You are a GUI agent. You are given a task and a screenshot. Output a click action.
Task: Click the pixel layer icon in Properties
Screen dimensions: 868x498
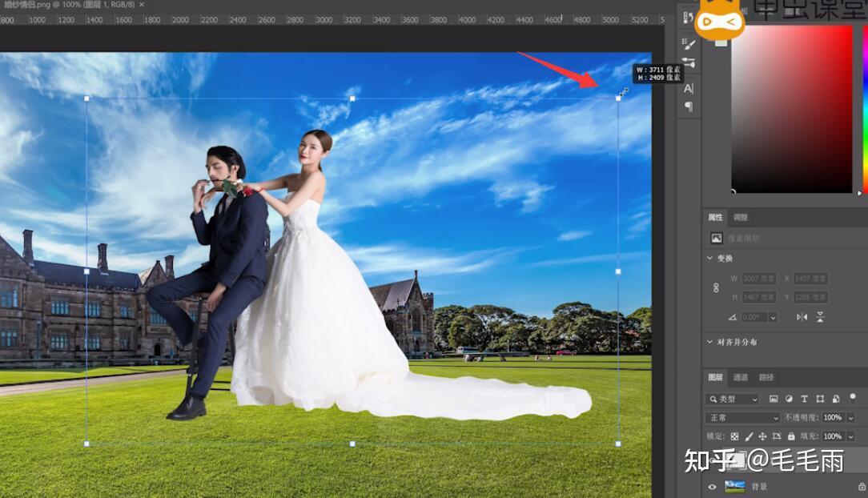click(x=717, y=239)
